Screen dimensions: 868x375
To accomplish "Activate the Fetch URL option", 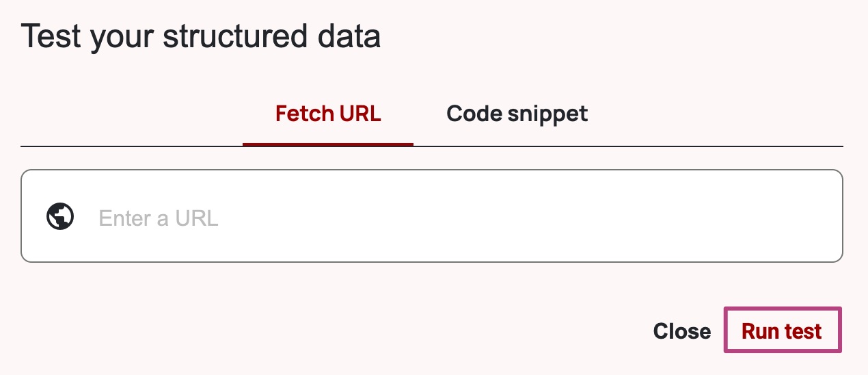I will pos(328,114).
